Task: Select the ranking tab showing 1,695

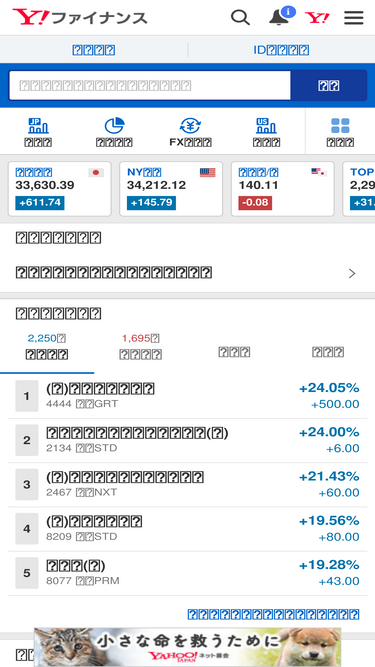Action: 140,347
